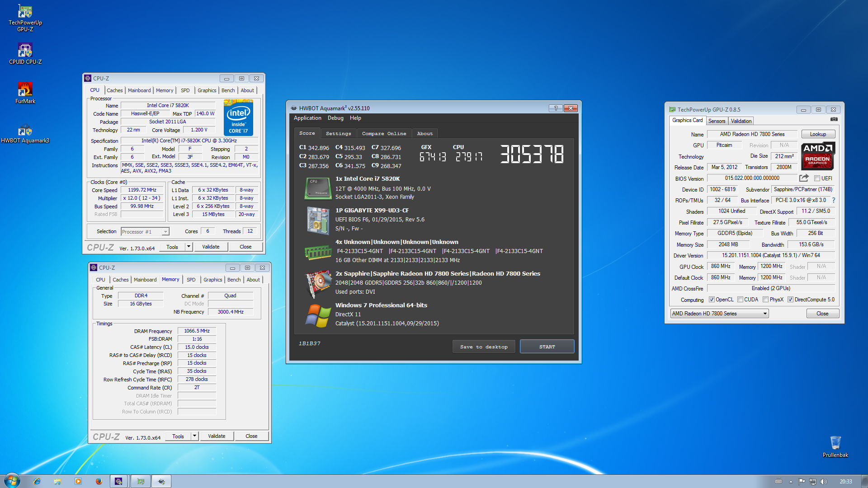Viewport: 868px width, 488px height.
Task: Open Validation tab in GPU-Z
Action: (741, 121)
